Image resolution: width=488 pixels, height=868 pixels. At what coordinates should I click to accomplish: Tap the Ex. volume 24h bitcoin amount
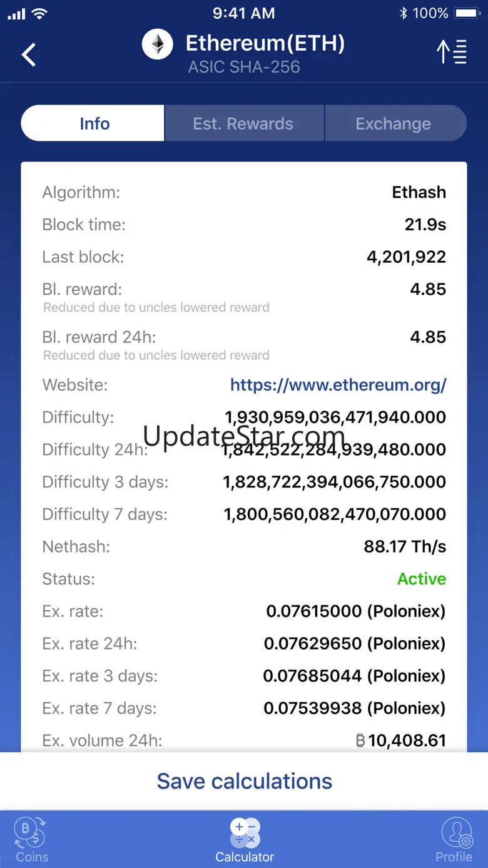[400, 740]
